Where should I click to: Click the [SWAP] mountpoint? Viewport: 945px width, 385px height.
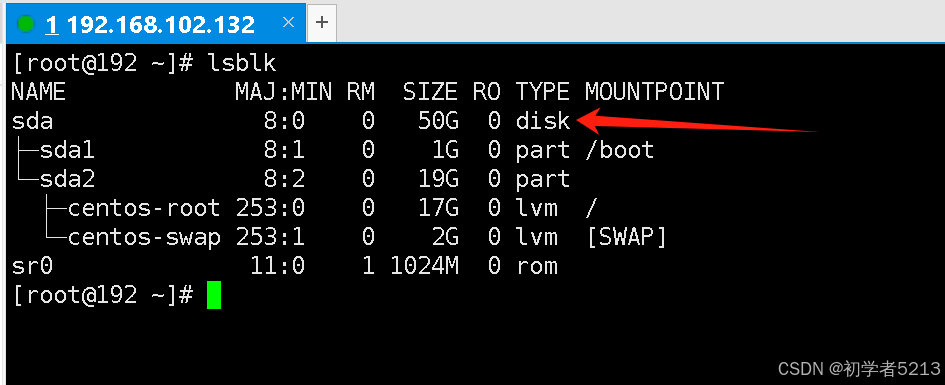(x=626, y=237)
